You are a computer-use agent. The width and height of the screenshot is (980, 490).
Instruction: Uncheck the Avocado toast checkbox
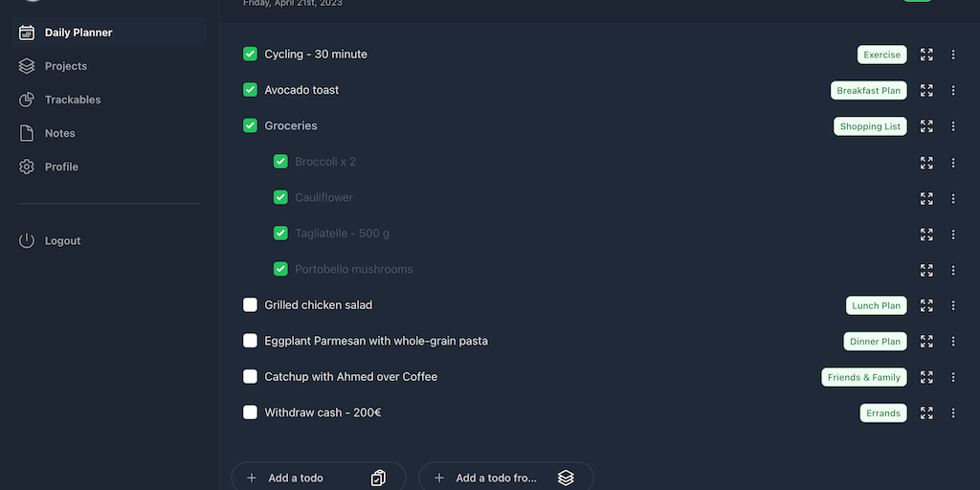(x=250, y=90)
